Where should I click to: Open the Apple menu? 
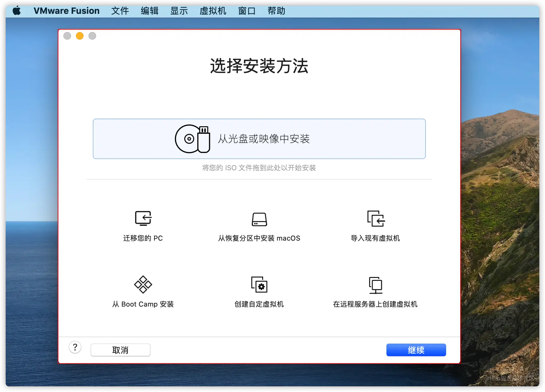[x=17, y=11]
